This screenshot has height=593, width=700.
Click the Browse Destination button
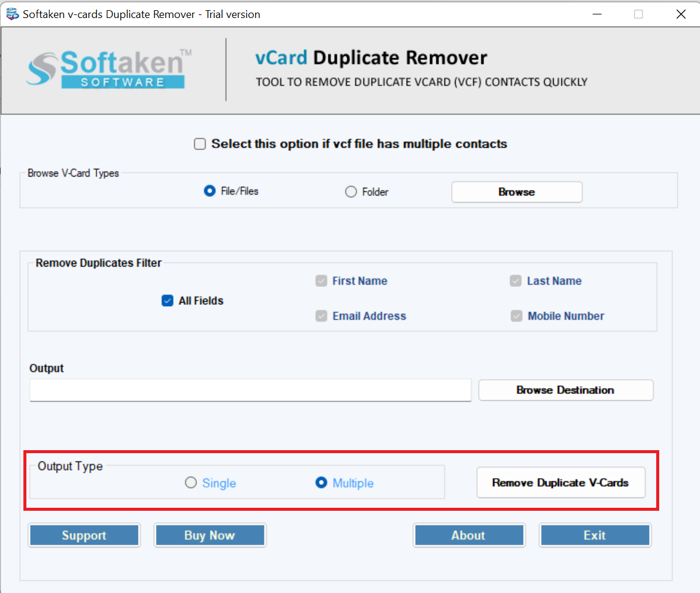566,390
